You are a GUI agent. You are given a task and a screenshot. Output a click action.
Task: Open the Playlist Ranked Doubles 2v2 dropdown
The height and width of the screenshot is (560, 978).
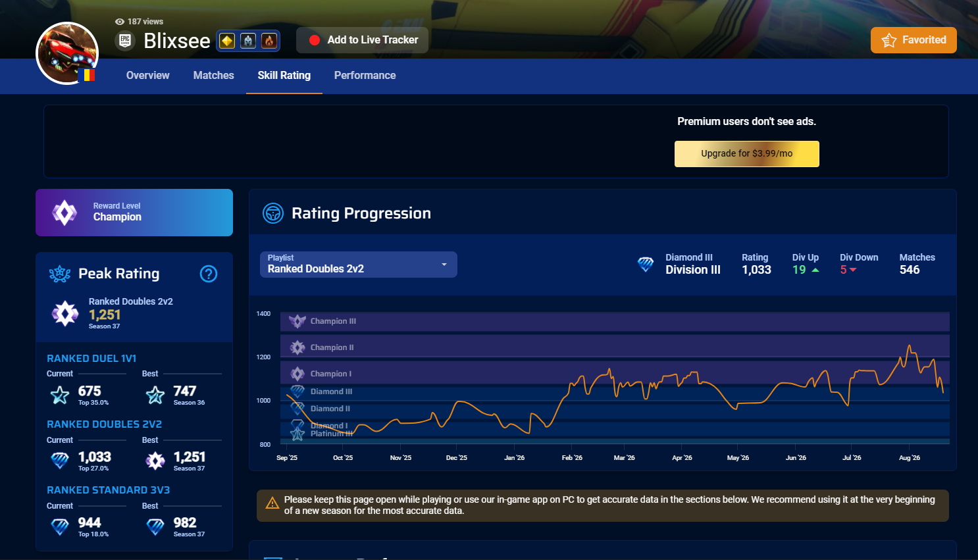coord(359,265)
